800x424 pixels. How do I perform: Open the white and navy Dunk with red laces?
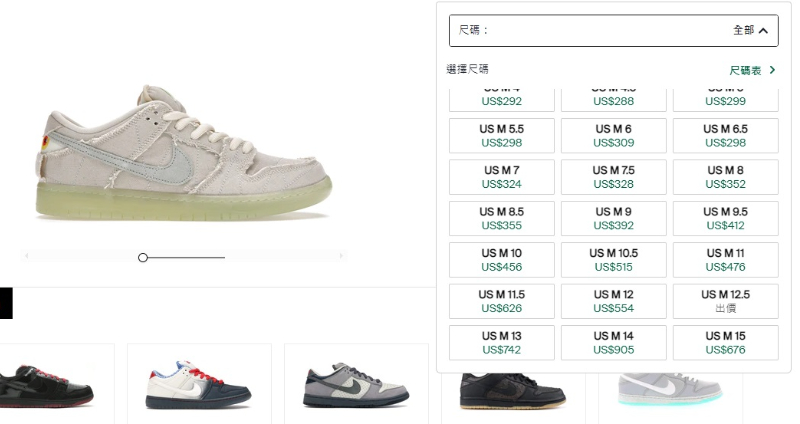(198, 385)
